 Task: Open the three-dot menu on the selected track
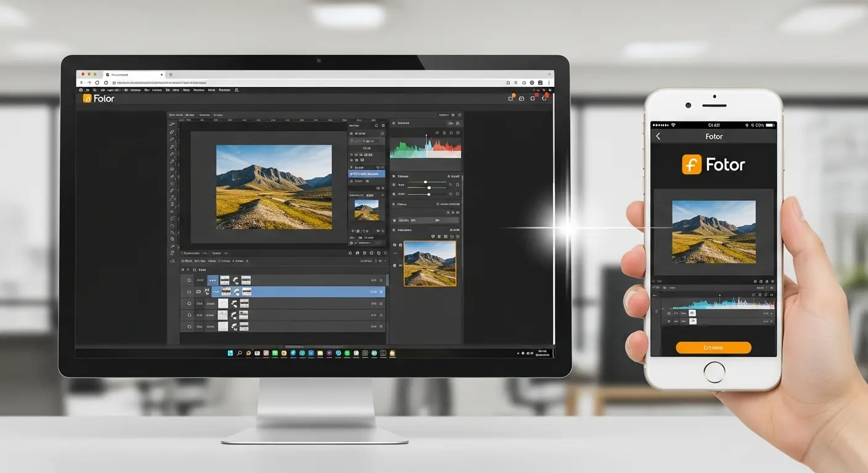(216, 291)
